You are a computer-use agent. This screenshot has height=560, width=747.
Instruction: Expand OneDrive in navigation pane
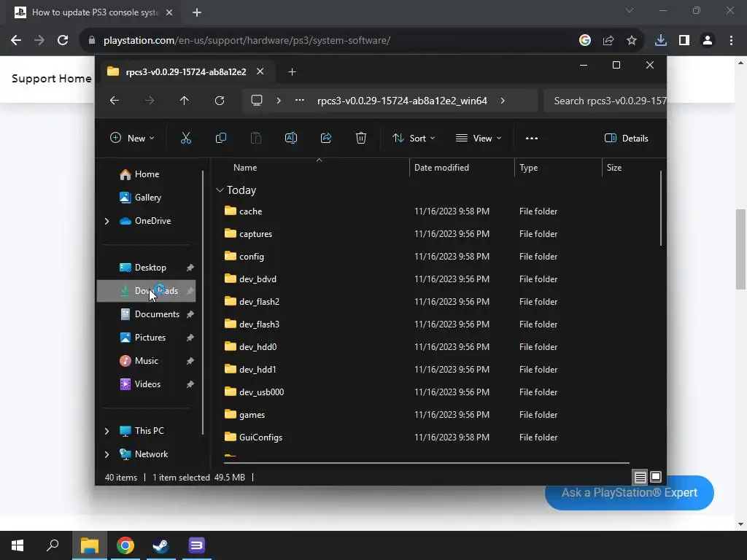(x=107, y=221)
